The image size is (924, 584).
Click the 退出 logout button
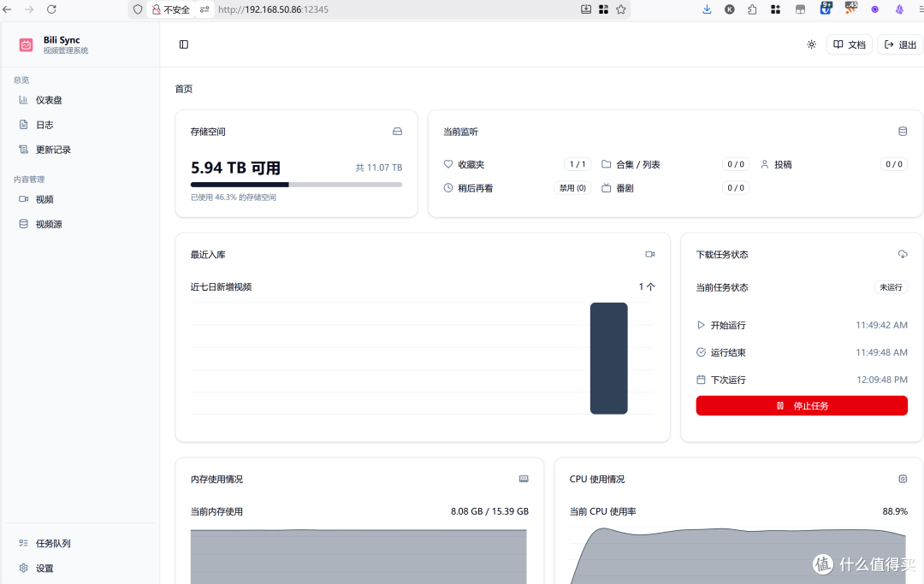[x=900, y=44]
